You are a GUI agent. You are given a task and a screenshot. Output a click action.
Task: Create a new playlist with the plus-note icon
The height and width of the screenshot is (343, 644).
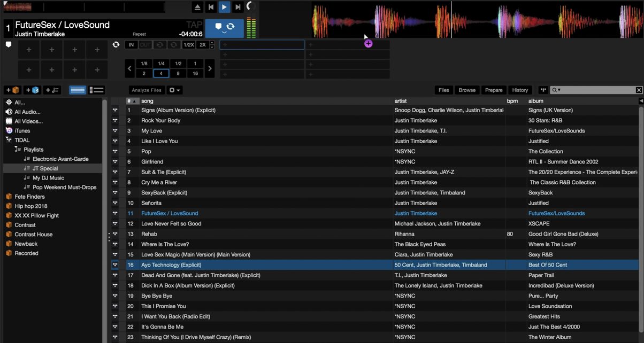(52, 90)
